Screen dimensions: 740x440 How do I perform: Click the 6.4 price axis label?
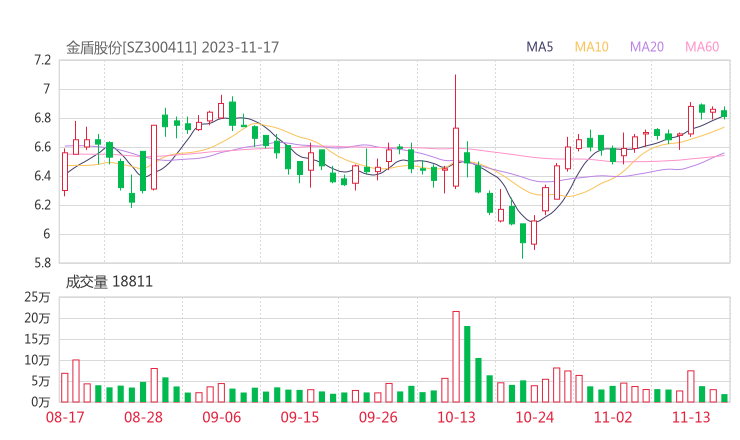coord(42,176)
